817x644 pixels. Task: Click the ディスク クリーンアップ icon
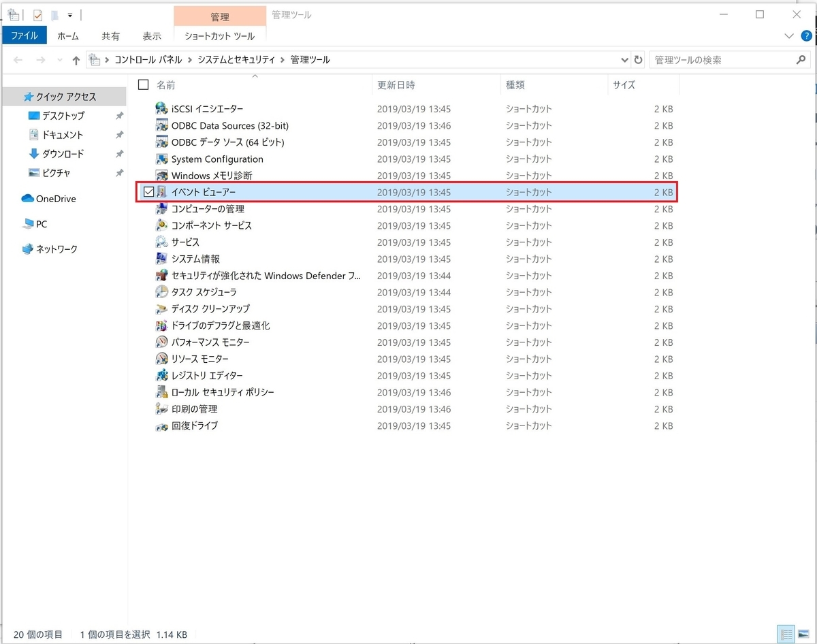(161, 309)
